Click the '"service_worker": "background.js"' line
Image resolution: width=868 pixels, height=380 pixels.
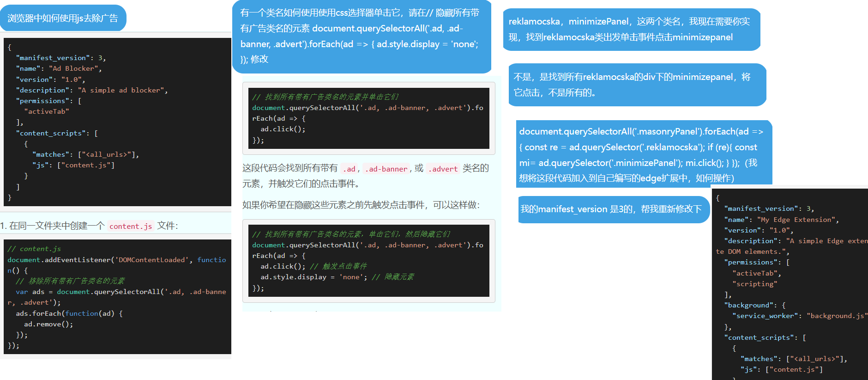pos(800,316)
